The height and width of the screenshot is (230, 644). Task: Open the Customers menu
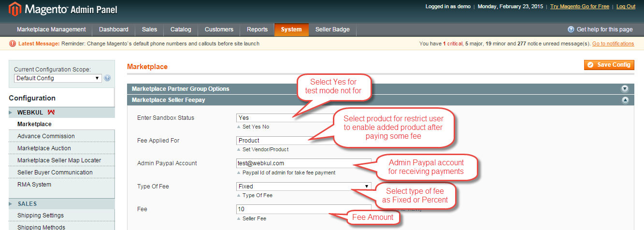coord(219,29)
